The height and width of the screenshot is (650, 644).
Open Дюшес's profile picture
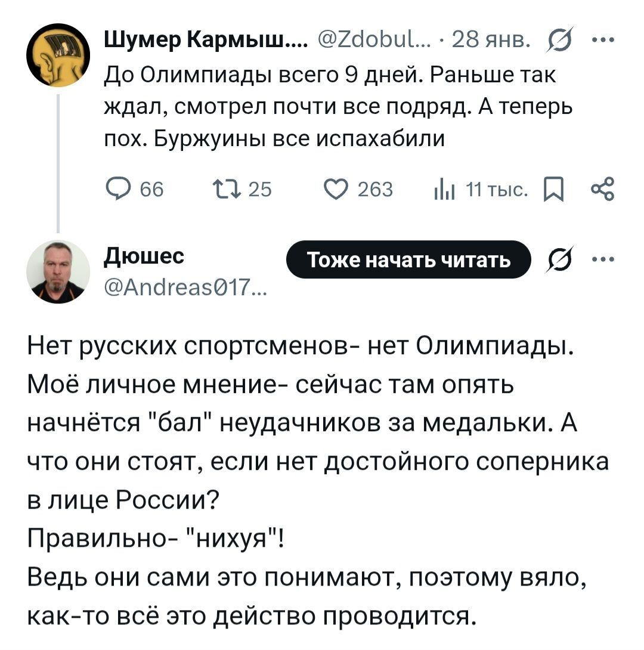point(58,271)
